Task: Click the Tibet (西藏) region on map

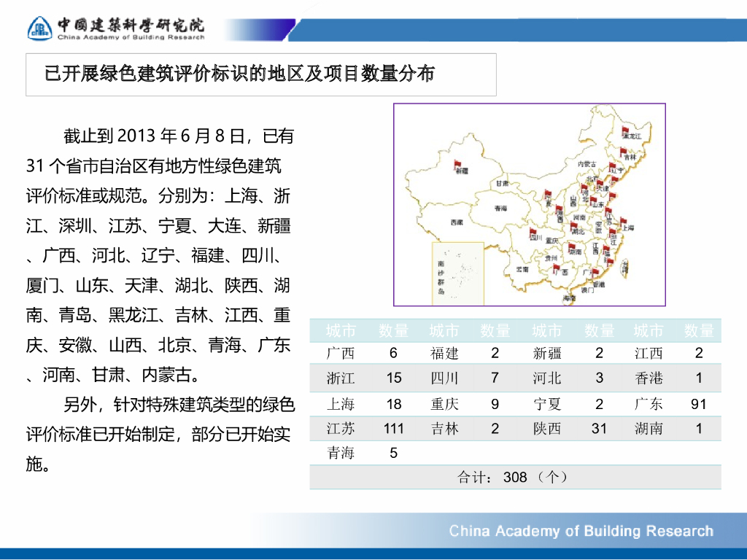Action: click(x=457, y=221)
